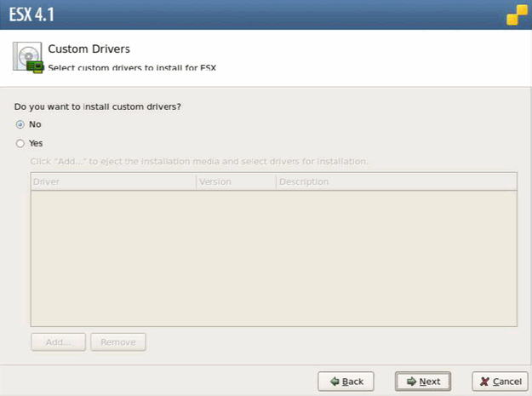
Task: Select the Yes radio button
Action: click(x=20, y=143)
